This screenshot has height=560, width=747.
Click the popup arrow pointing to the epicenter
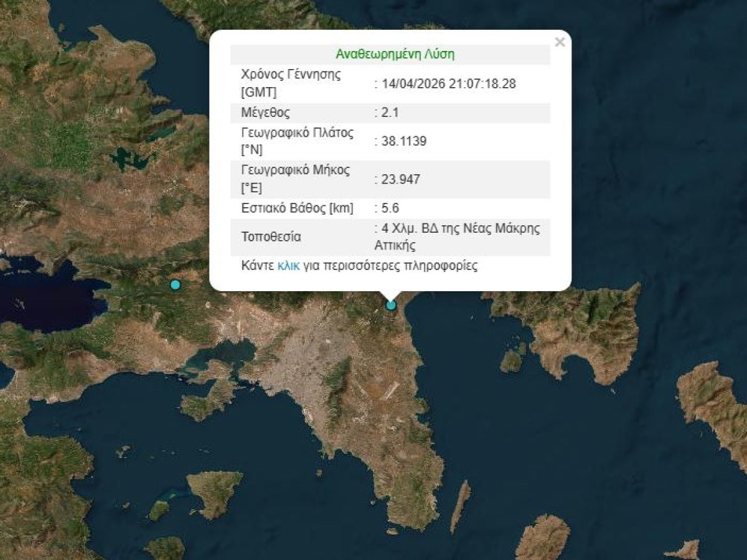pos(391,292)
